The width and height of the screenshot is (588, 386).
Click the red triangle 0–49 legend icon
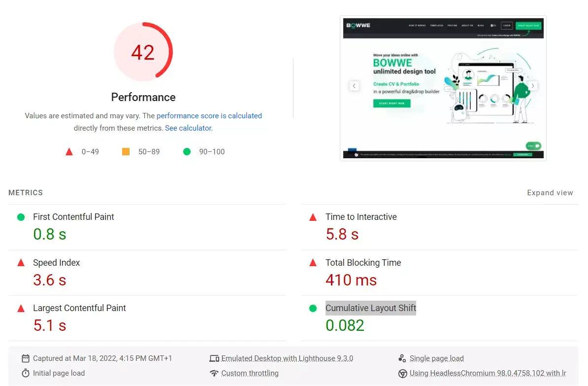click(69, 152)
